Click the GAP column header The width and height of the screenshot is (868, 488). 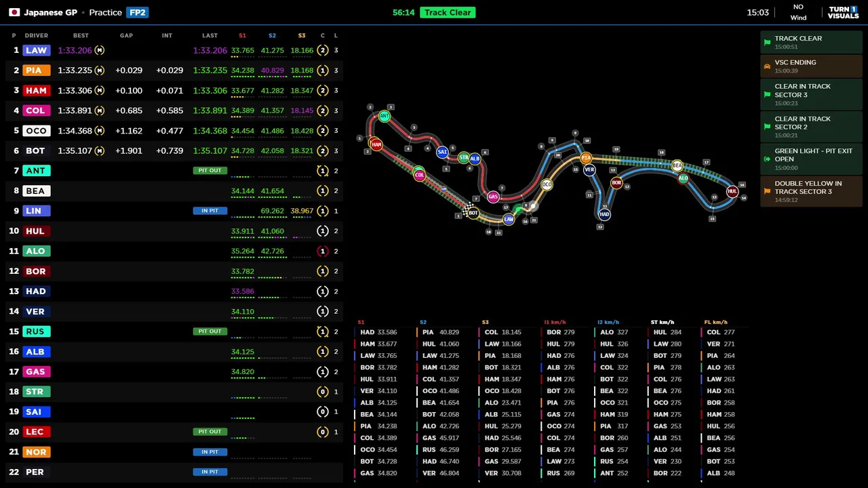coord(126,35)
